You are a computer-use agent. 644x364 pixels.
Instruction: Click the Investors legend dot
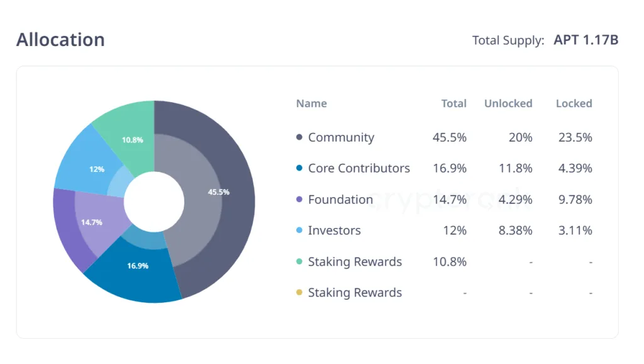298,230
